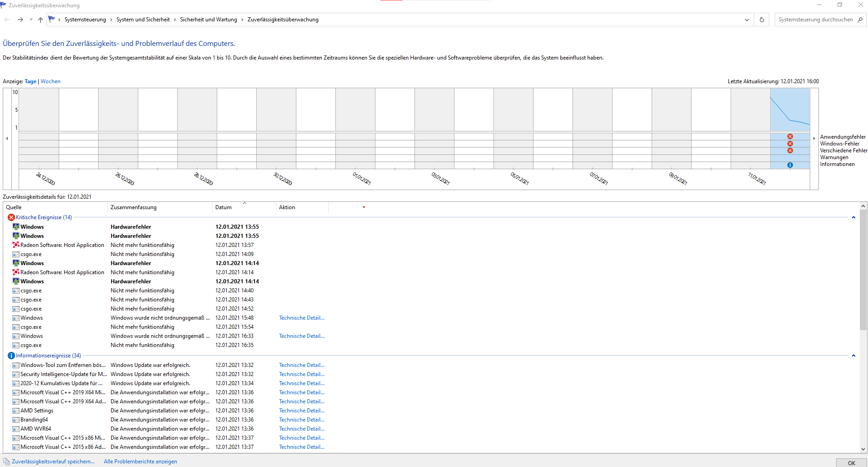Click the search magnifier icon
868x467 pixels.
[860, 20]
